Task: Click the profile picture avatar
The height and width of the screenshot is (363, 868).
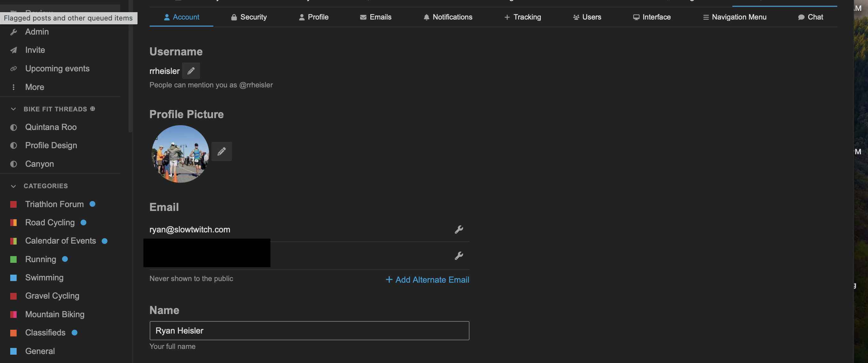Action: coord(180,154)
